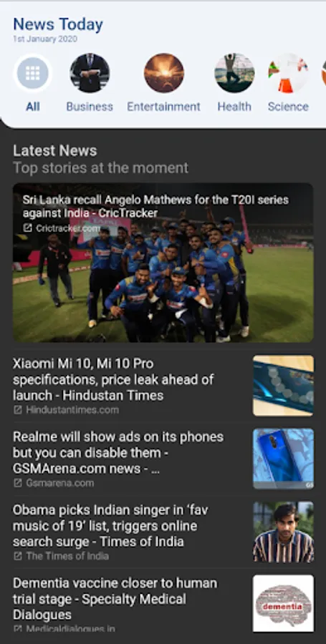The width and height of the screenshot is (326, 644).
Task: Tap the dementia brain graphic thumbnail
Action: coord(283,603)
